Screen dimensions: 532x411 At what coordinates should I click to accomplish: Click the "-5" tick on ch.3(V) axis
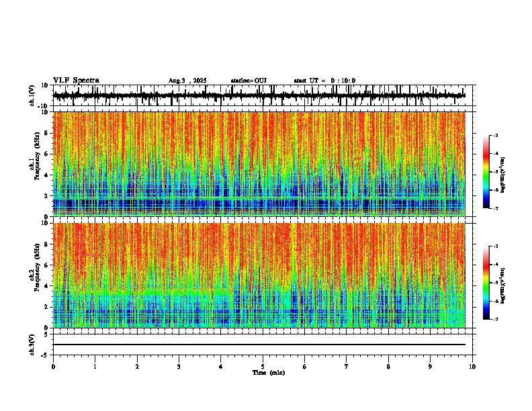46,355
